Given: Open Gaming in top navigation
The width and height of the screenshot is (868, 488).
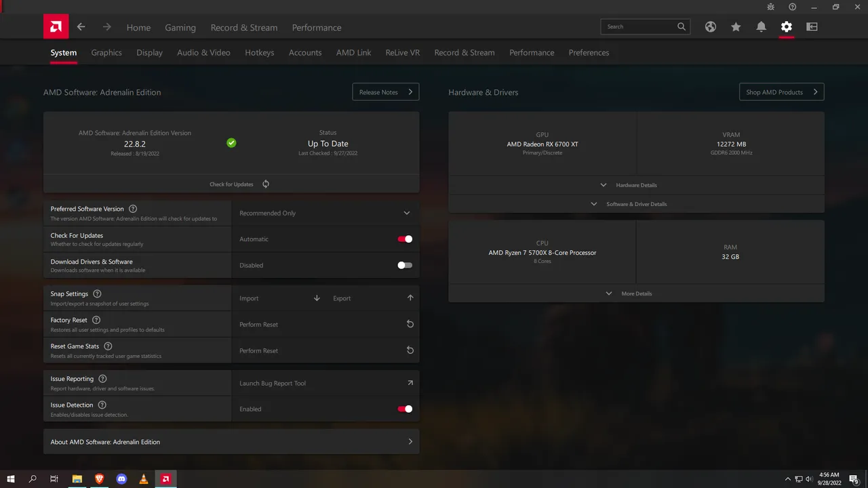Looking at the screenshot, I should (180, 28).
